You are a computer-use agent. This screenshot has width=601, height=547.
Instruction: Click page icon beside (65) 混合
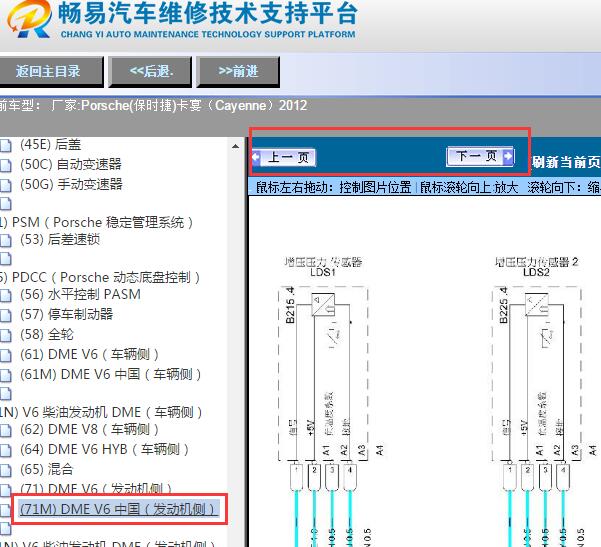[x=6, y=470]
